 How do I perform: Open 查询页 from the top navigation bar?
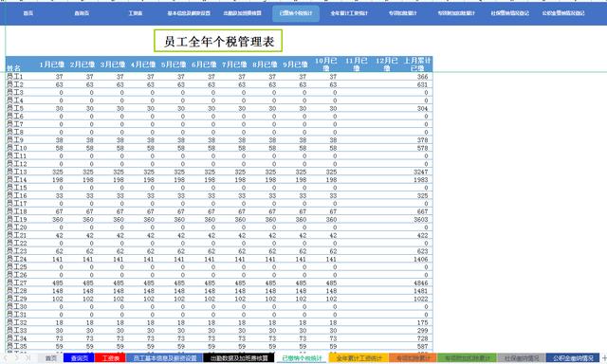82,13
